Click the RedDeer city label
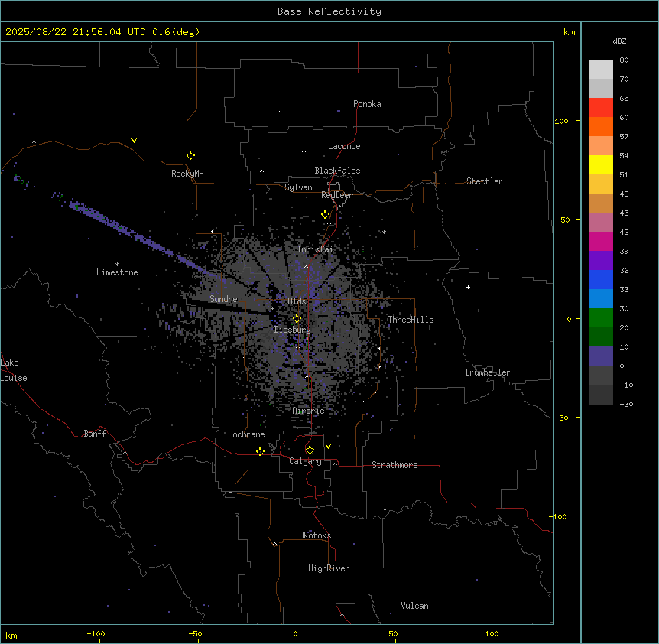Screen dimensions: 659x644 pos(336,195)
